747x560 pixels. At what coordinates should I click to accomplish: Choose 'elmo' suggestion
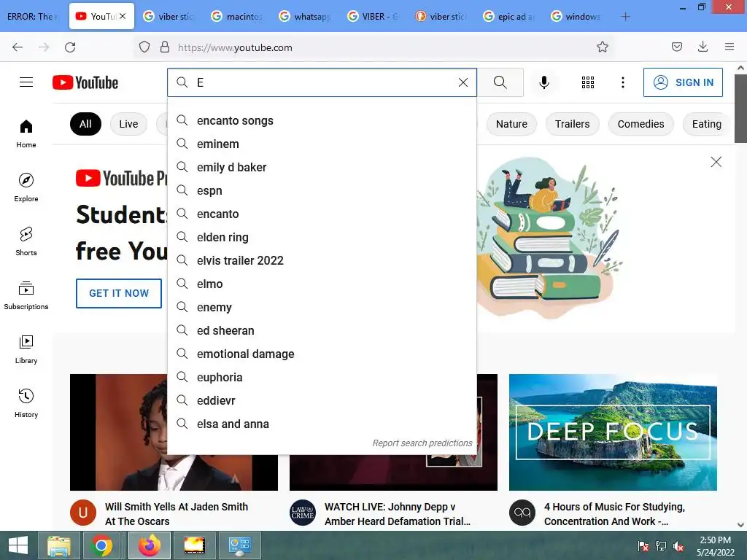point(322,284)
